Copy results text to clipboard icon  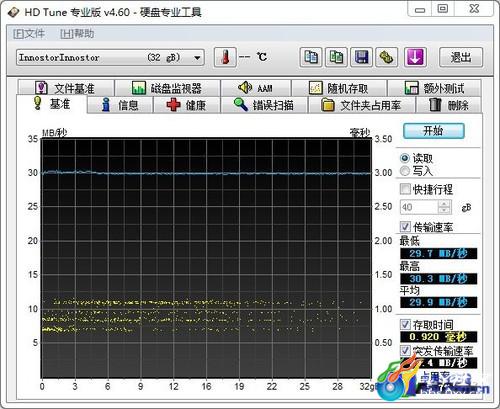[x=311, y=57]
